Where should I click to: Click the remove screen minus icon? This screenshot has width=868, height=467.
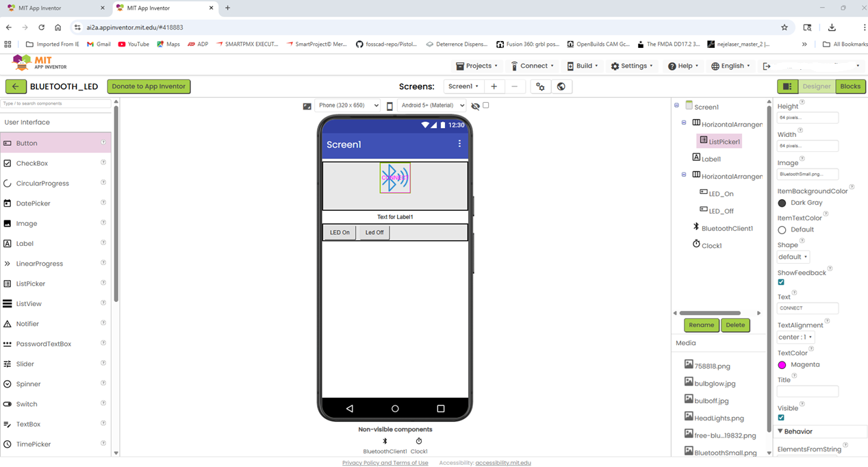pyautogui.click(x=515, y=86)
